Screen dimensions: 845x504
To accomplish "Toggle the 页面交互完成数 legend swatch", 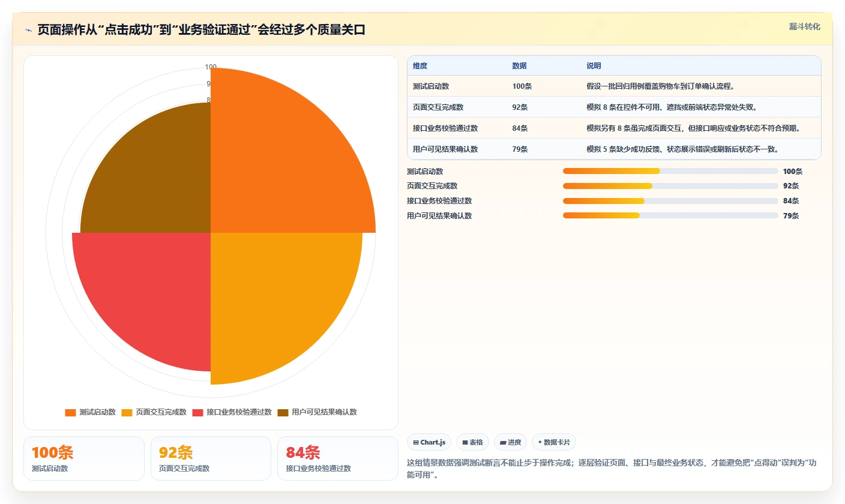I will [127, 412].
